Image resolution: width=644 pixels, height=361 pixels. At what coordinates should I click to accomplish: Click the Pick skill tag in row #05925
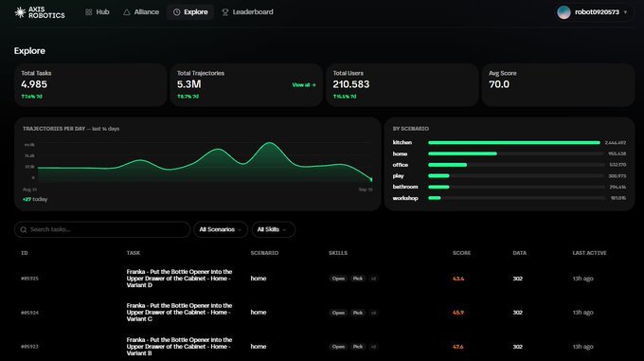(x=358, y=279)
